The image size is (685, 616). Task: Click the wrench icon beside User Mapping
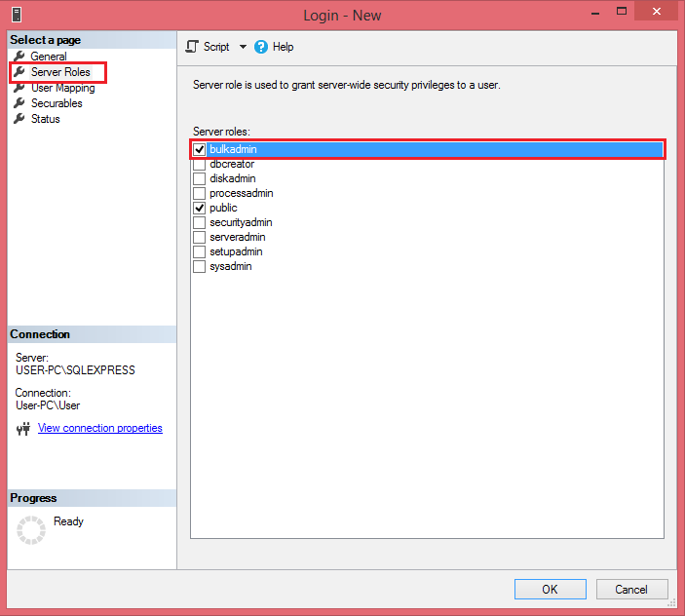[19, 88]
